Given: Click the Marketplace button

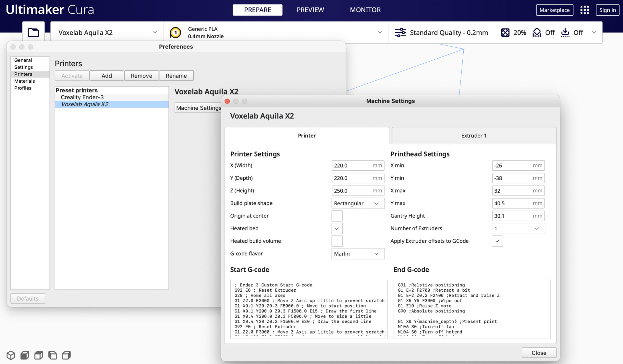Looking at the screenshot, I should [x=554, y=10].
